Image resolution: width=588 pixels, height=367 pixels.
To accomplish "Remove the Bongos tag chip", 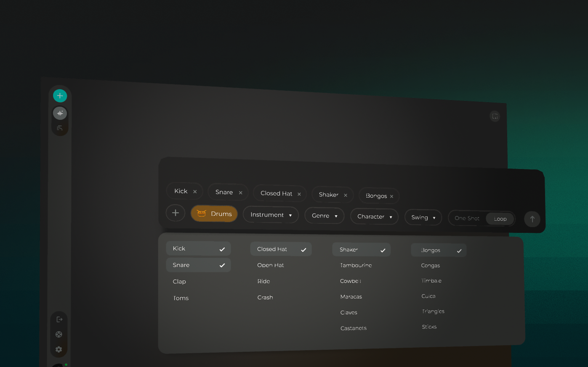I will (391, 196).
